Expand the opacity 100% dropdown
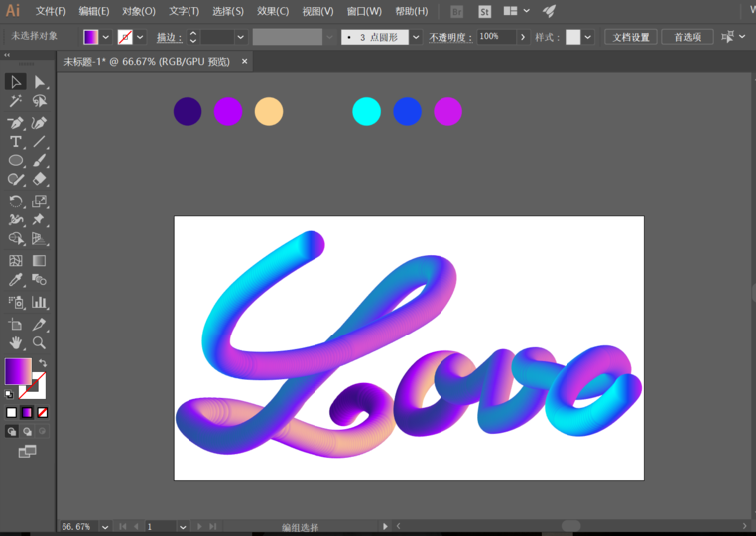The width and height of the screenshot is (756, 536). point(523,37)
